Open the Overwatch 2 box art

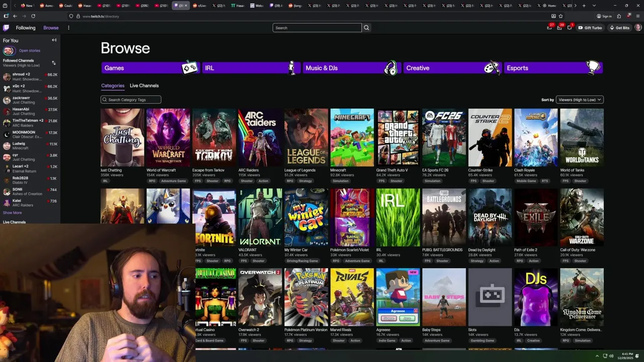[x=260, y=297]
